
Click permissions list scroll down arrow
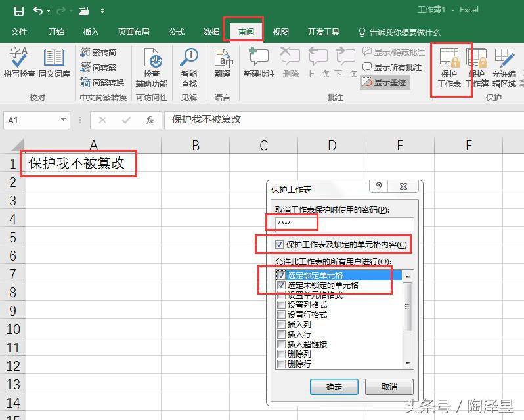(408, 364)
